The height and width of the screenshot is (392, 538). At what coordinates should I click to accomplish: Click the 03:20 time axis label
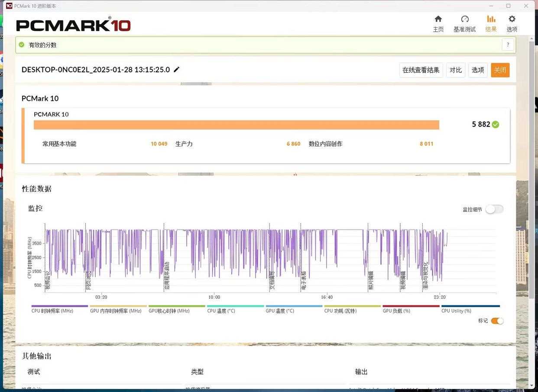tap(101, 297)
